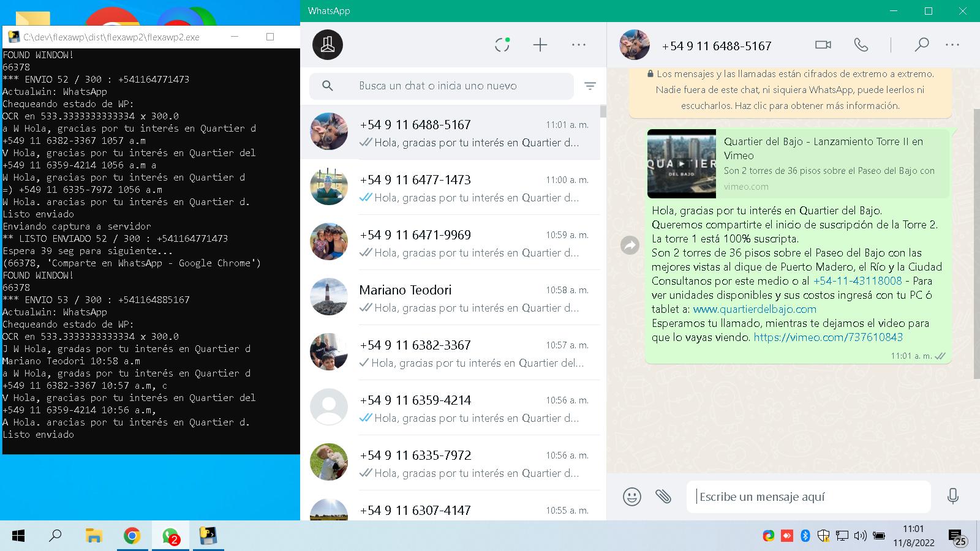Switch to flexawp2 Python taskbar icon
Image resolution: width=980 pixels, height=551 pixels.
click(208, 536)
